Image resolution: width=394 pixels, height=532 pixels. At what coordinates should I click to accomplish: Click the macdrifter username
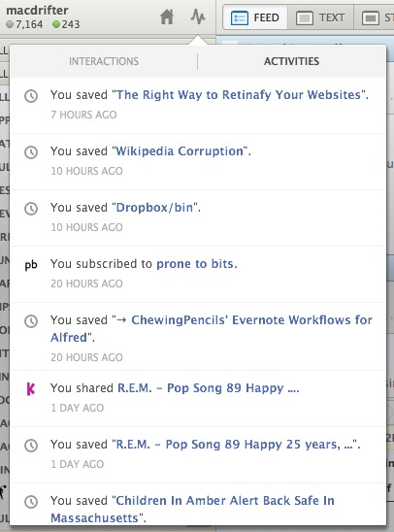[37, 11]
